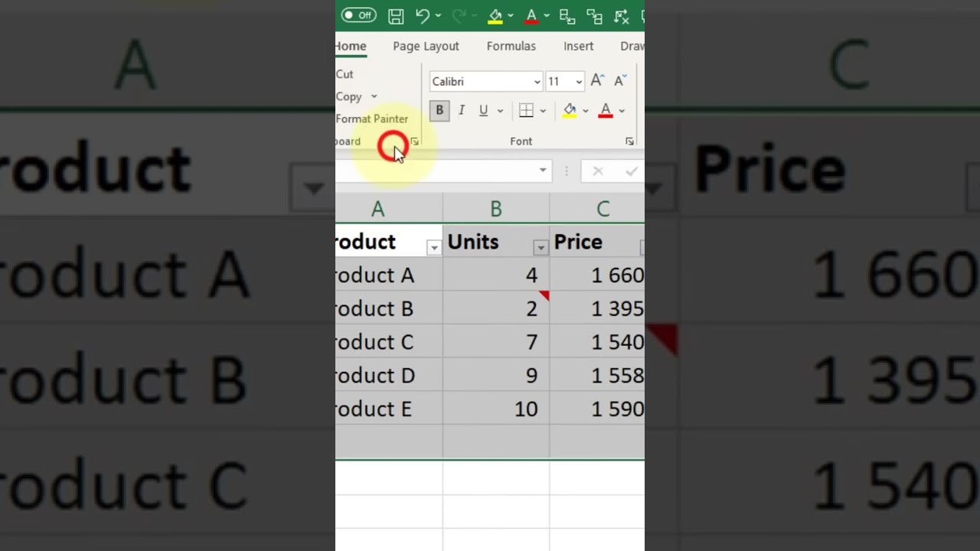Click the Increase Font Size icon
This screenshot has width=980, height=551.
pos(597,81)
